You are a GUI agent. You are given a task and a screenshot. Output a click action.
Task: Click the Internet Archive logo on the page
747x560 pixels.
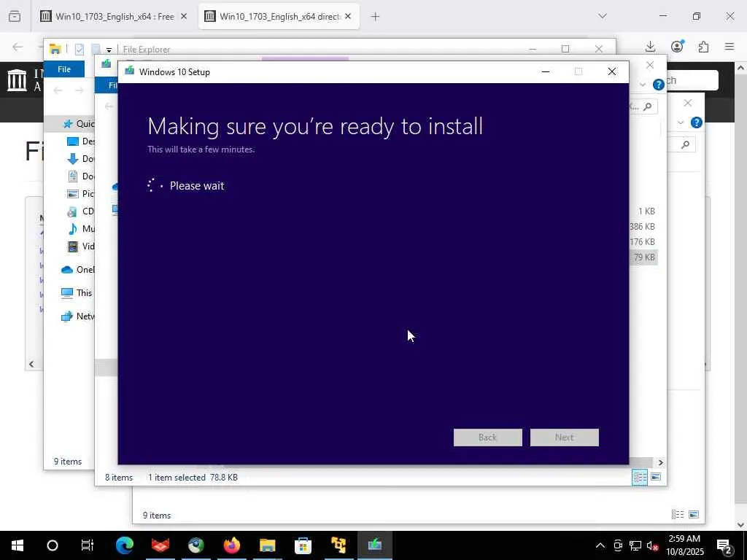click(18, 79)
